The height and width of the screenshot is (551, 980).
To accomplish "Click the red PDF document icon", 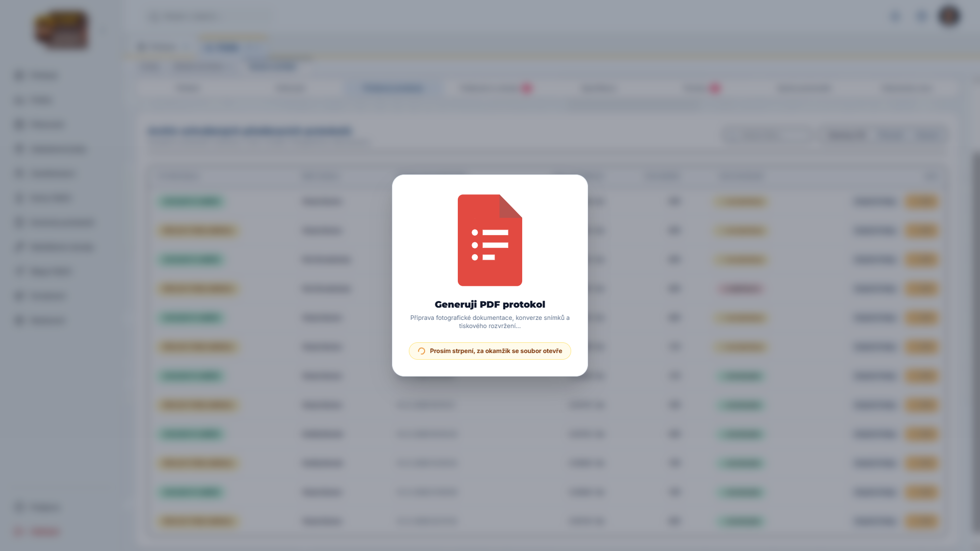I will pos(490,240).
